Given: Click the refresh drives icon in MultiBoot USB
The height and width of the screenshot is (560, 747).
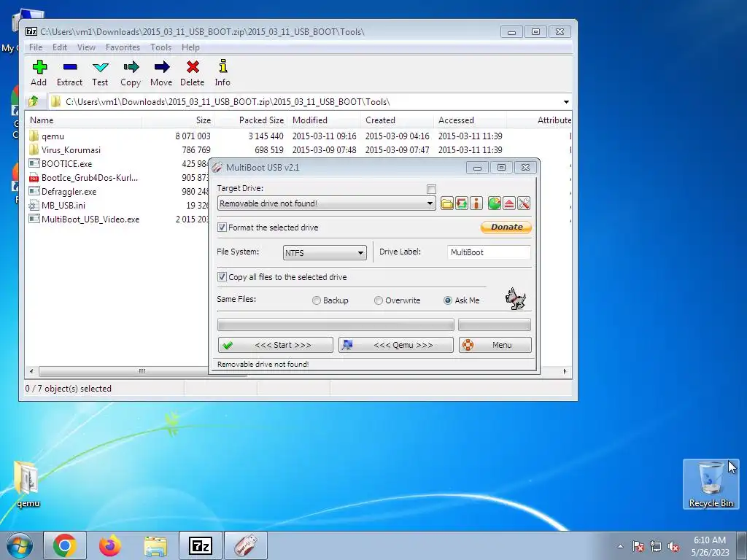Looking at the screenshot, I should [x=462, y=203].
